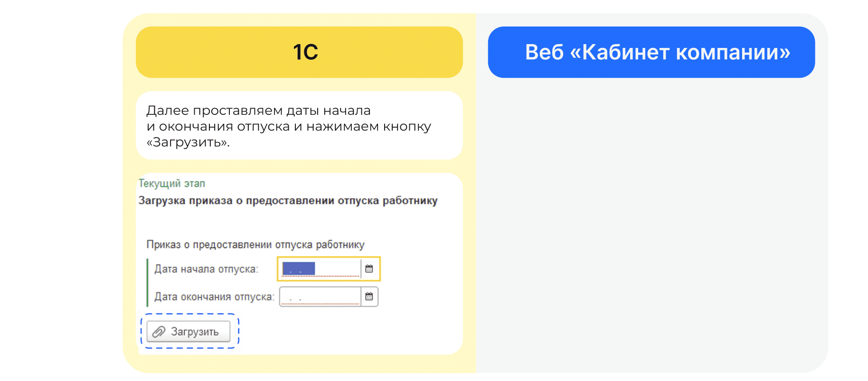Click the green vertical bar beside date fields
This screenshot has width=868, height=381.
148,282
